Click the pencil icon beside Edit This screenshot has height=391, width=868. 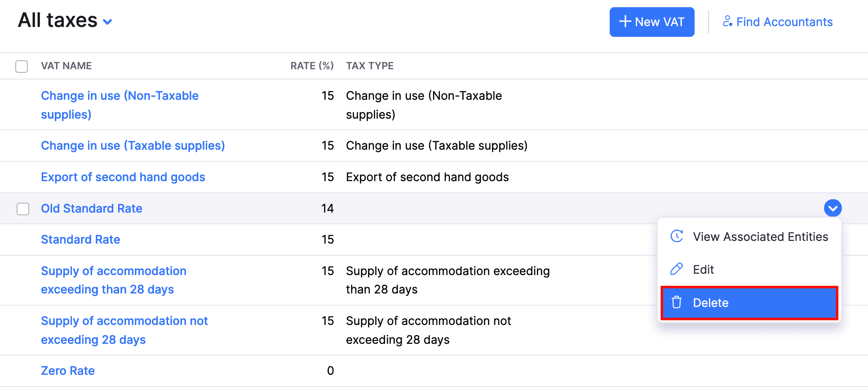[677, 269]
